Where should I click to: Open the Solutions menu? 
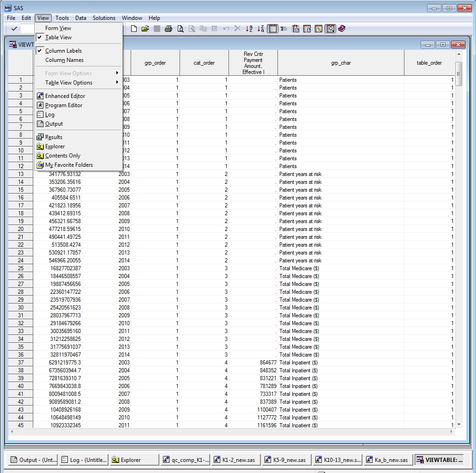[x=104, y=18]
